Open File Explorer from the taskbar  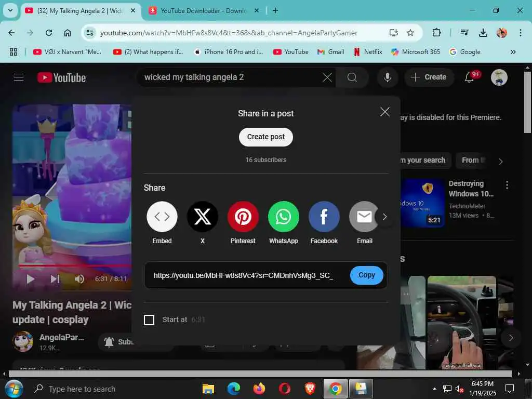tap(208, 389)
